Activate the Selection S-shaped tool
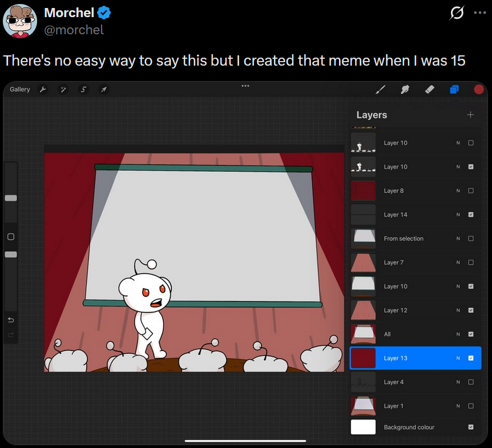Viewport: 492px width, 448px height. [83, 90]
